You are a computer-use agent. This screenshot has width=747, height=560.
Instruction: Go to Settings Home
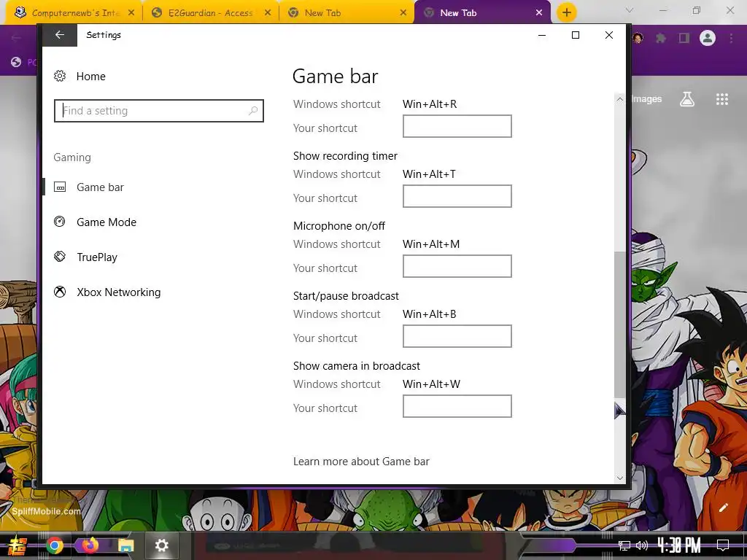pos(91,76)
